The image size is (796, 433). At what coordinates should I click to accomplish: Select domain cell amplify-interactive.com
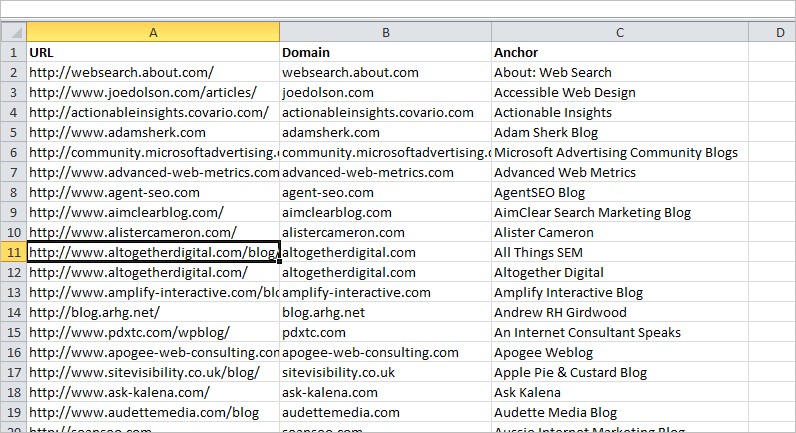(x=385, y=292)
